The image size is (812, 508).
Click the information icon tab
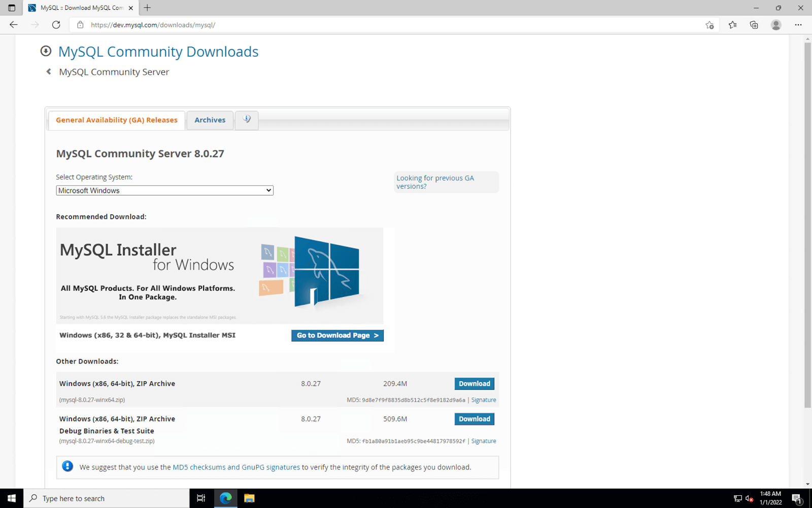[247, 120]
